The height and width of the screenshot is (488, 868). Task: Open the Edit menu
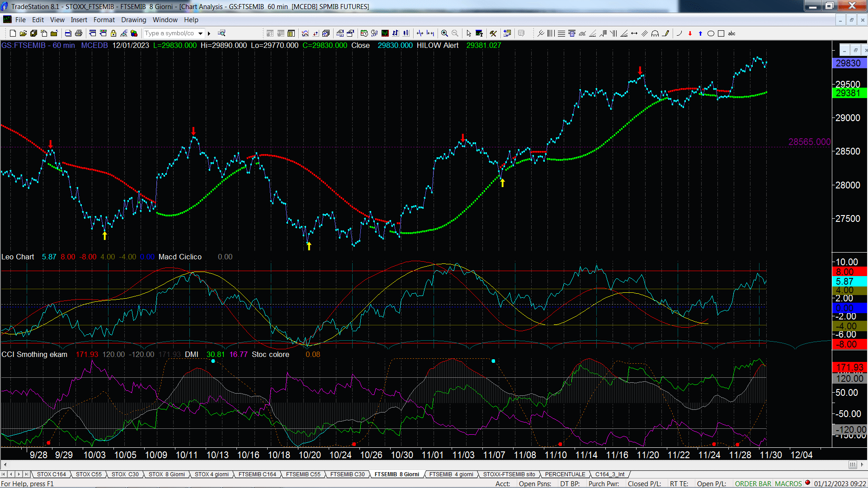38,20
